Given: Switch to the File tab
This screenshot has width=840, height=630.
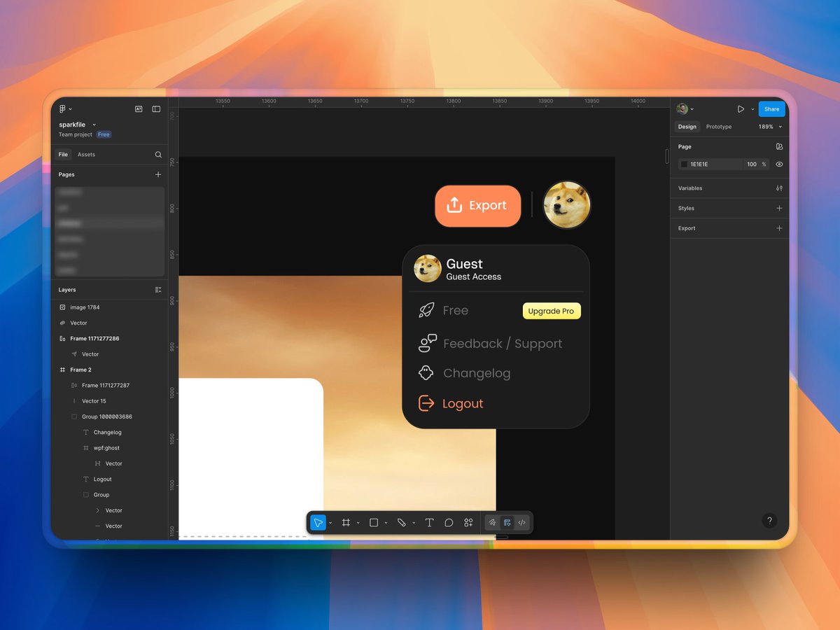Looking at the screenshot, I should (63, 155).
